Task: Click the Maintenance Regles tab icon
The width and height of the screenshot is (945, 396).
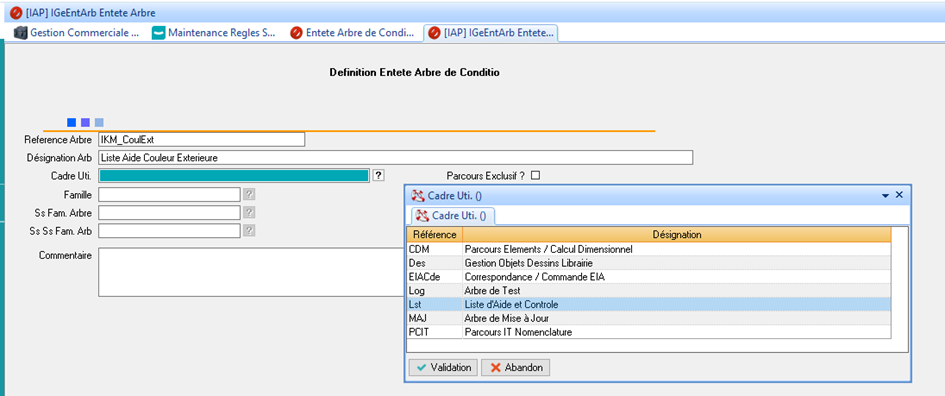Action: [159, 33]
